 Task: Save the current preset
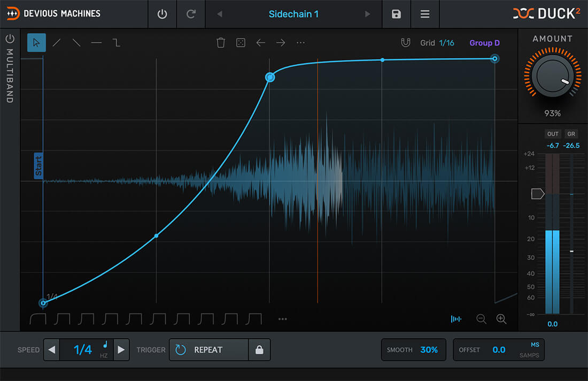[396, 14]
